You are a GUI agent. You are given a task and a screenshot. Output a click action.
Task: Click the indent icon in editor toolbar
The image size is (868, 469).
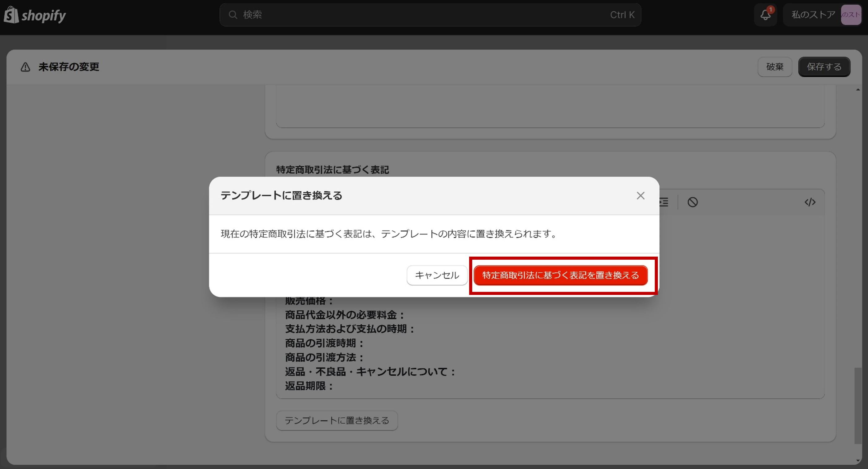coord(664,202)
